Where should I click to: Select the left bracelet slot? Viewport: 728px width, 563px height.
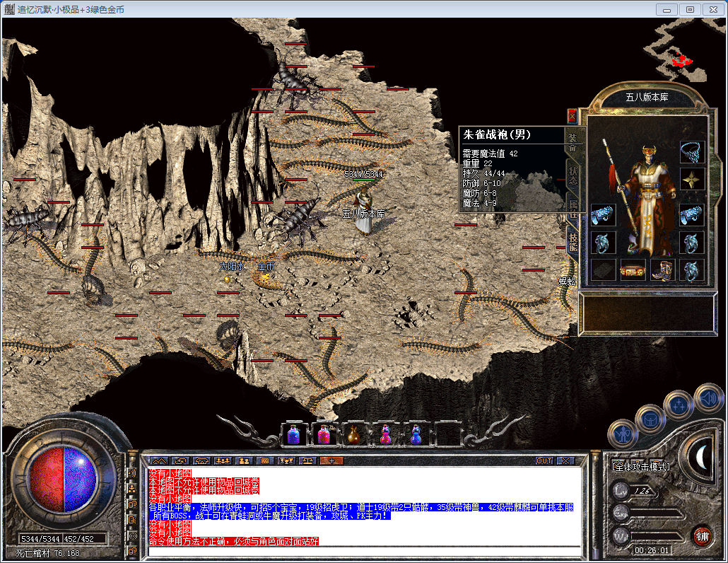pyautogui.click(x=603, y=215)
